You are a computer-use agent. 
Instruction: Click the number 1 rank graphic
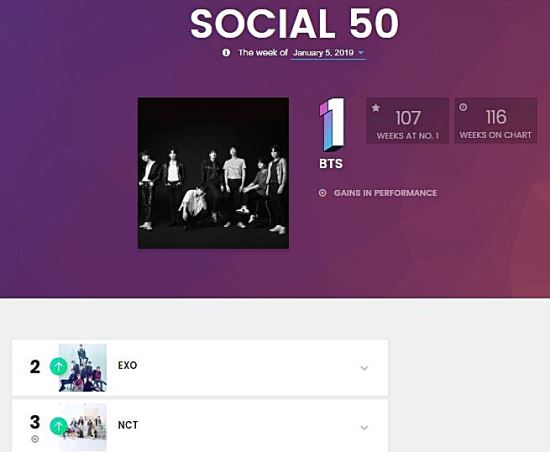[332, 124]
